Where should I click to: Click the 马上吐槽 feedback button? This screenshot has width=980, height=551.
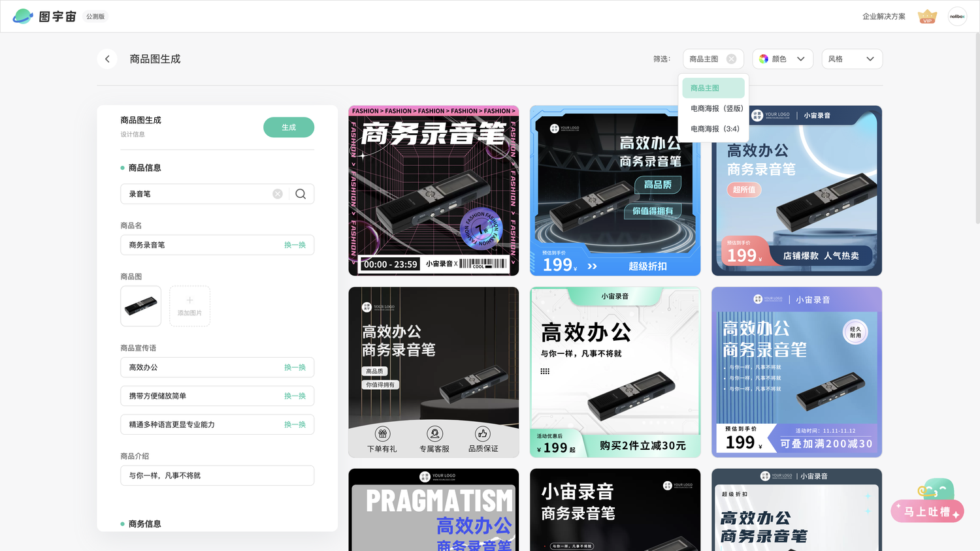point(927,512)
